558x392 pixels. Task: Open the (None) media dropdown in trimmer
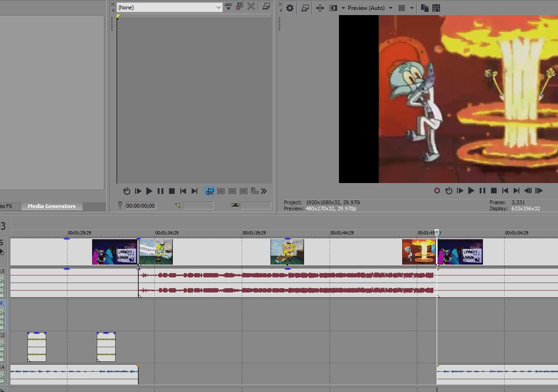pos(169,7)
